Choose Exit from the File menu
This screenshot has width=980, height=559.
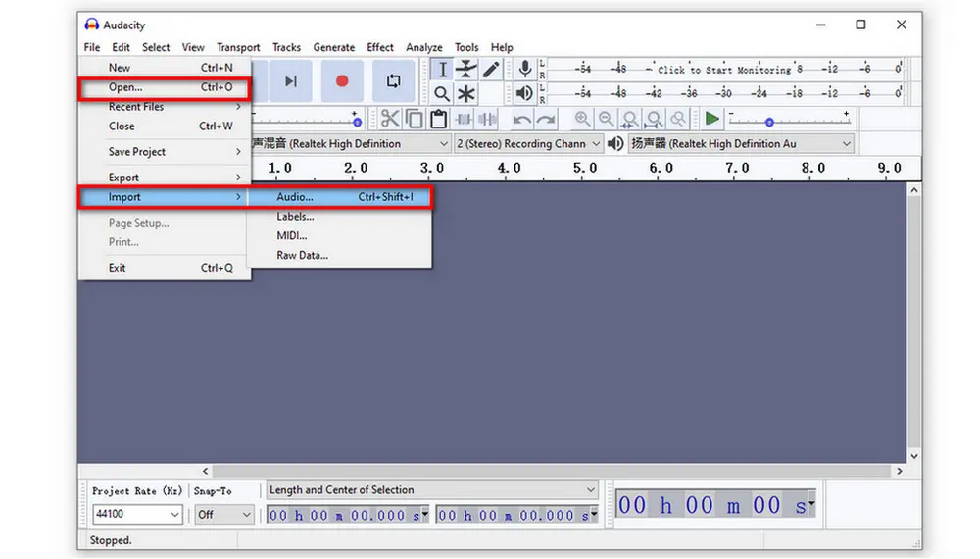click(165, 268)
